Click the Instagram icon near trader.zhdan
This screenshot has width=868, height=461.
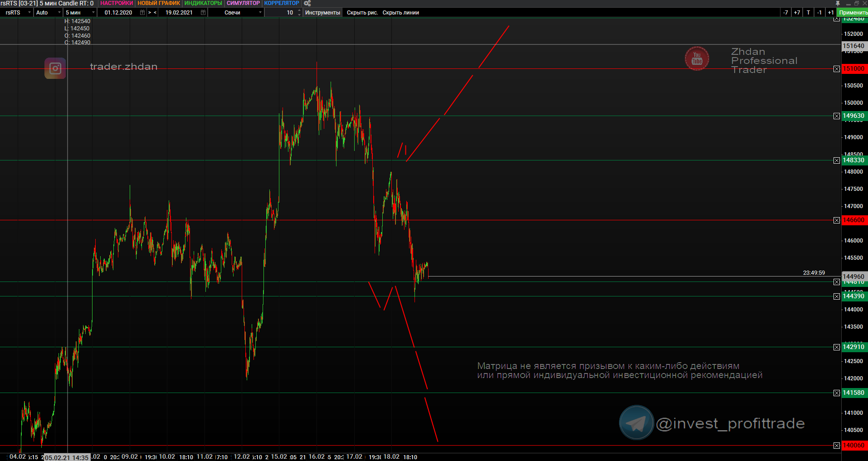click(55, 68)
